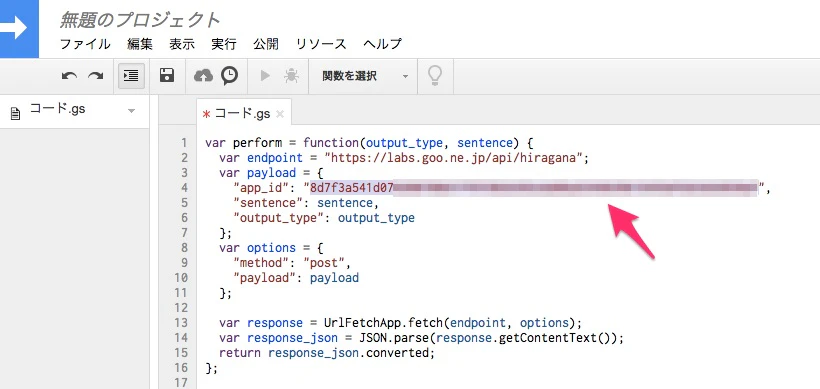820x389 pixels.
Task: Toggle the indent formatting button
Action: pos(131,76)
